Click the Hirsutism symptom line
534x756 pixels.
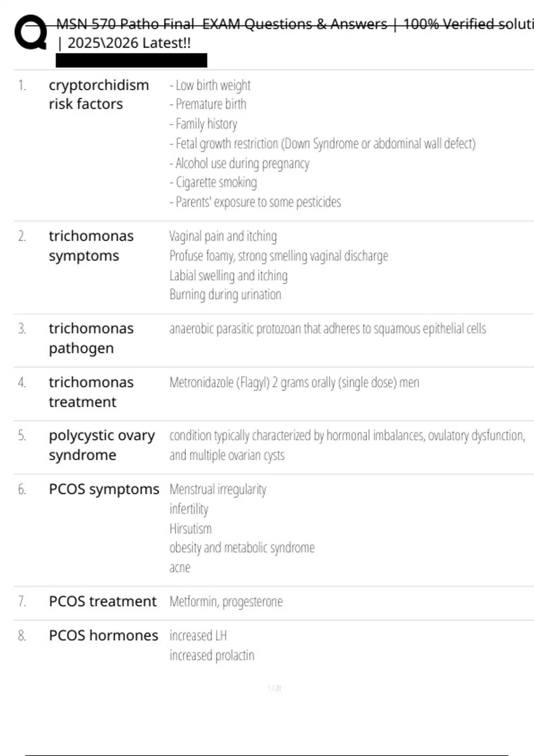(x=190, y=528)
